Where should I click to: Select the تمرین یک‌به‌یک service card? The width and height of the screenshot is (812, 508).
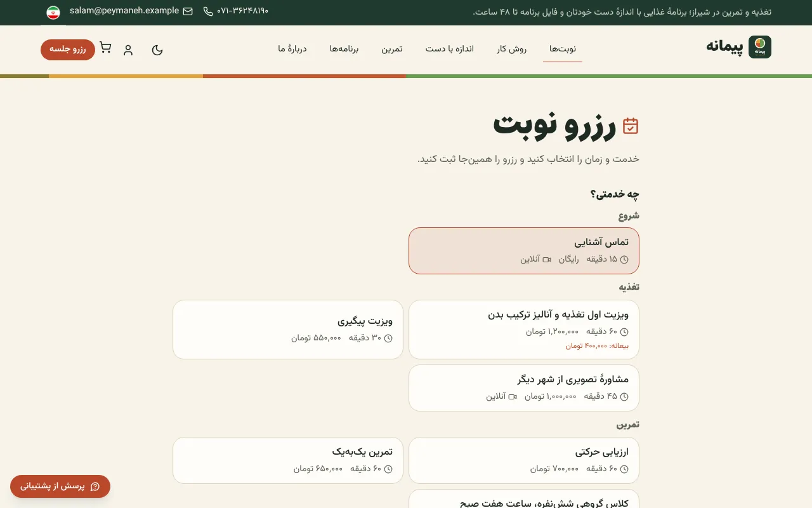coord(288,460)
